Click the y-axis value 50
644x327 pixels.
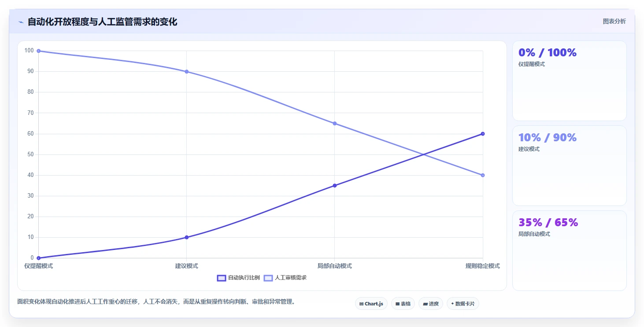30,154
